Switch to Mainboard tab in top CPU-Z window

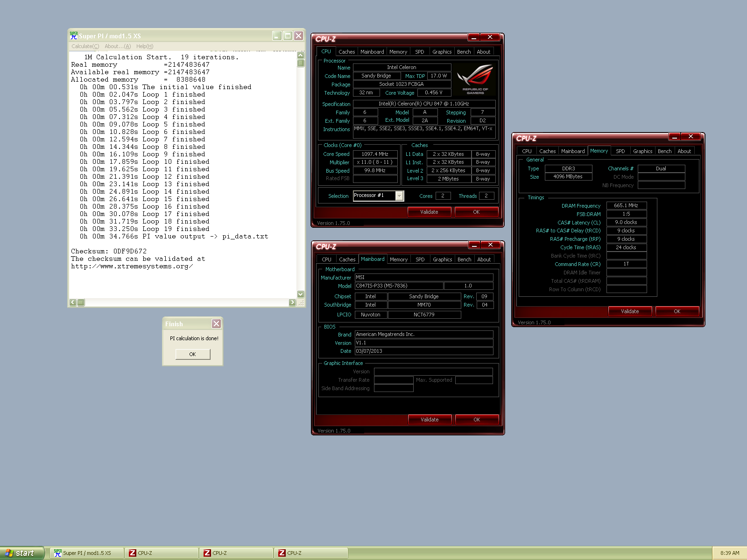[372, 52]
